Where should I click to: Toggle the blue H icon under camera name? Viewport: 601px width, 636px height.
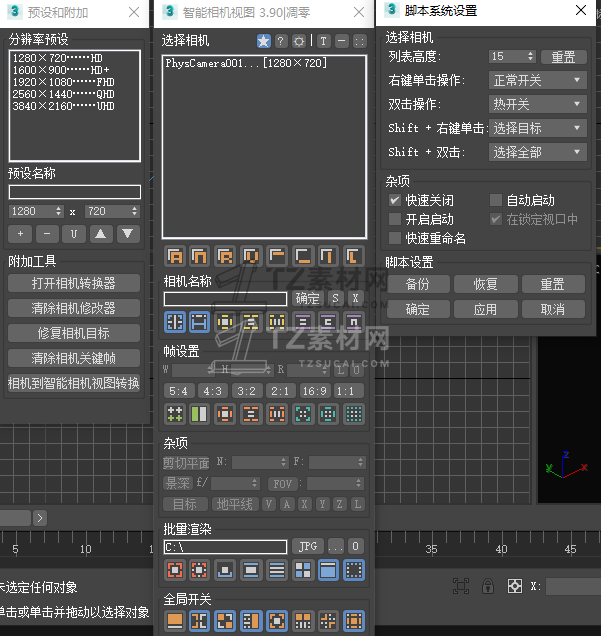coord(199,322)
